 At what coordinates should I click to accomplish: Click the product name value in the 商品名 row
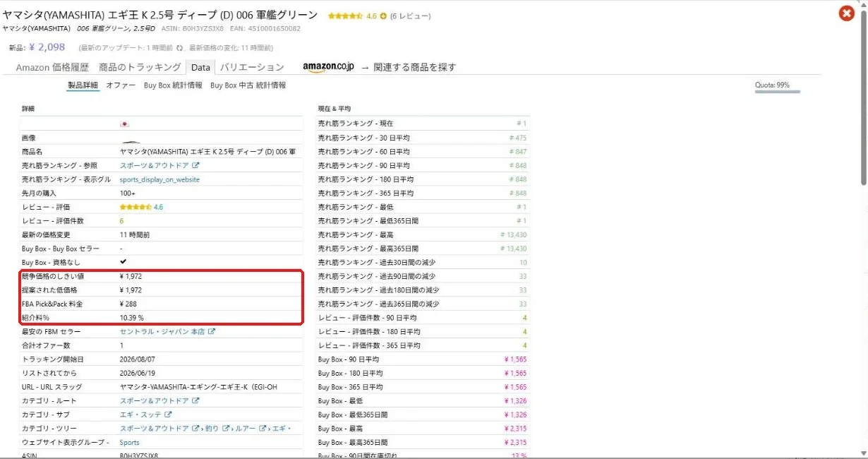click(x=207, y=152)
